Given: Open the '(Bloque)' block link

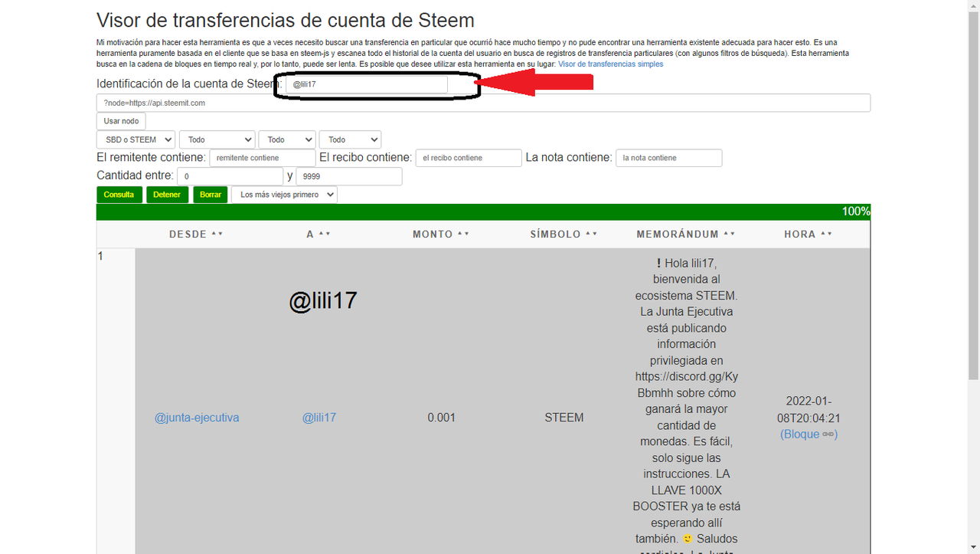Looking at the screenshot, I should (x=809, y=434).
